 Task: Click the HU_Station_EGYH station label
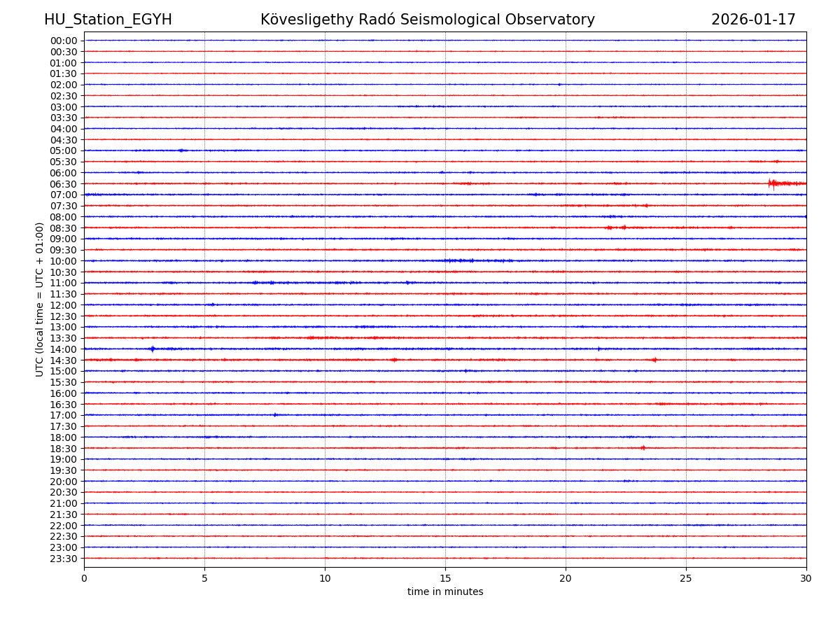[x=108, y=20]
